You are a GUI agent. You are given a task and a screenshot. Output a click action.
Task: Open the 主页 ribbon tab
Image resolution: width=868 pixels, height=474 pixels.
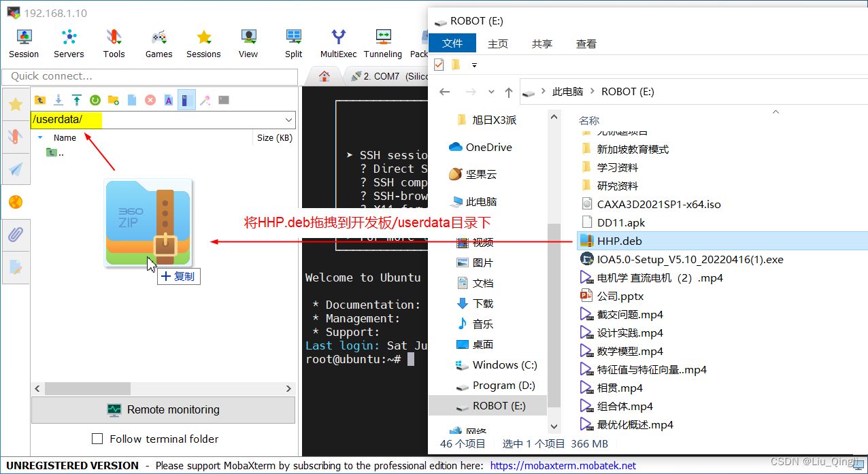coord(498,44)
